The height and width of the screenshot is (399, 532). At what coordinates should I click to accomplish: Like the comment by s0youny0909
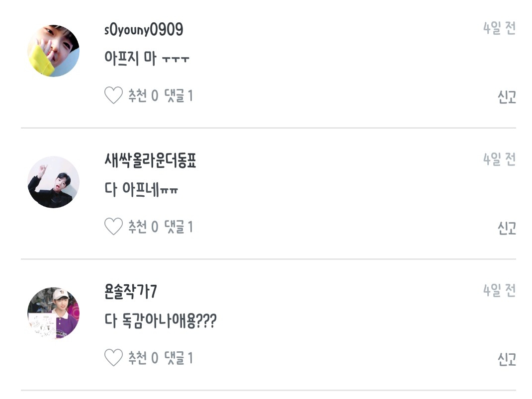coord(113,95)
